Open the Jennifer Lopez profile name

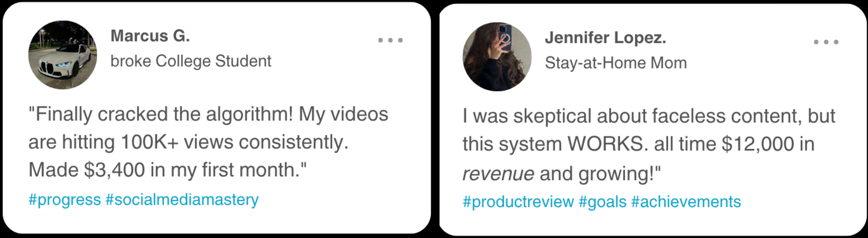[x=606, y=37]
